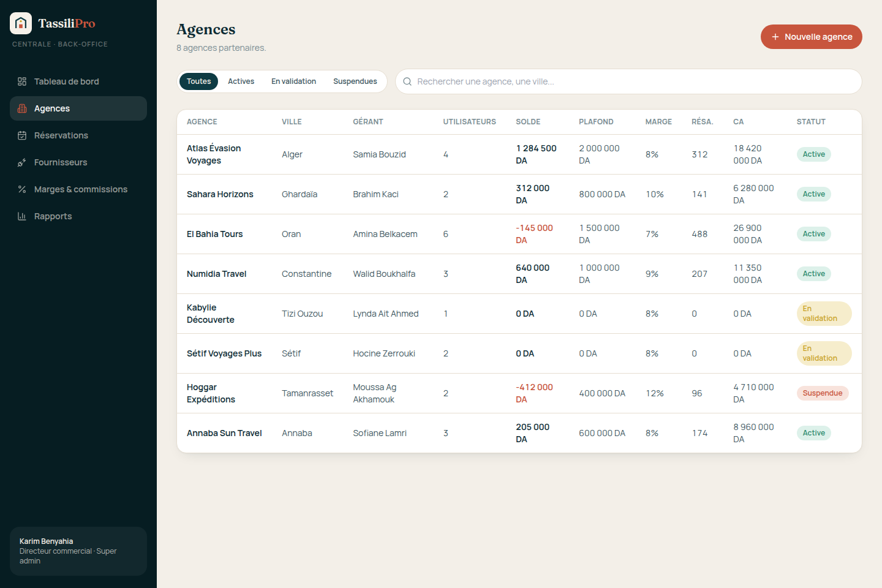
Task: Click the Suspendue status badge for Hoggar
Action: 823,393
